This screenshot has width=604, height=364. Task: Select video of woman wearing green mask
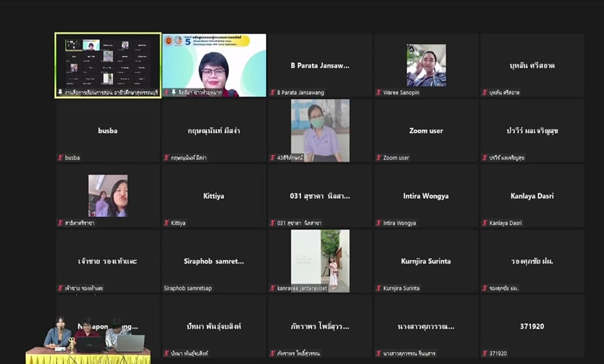pos(320,130)
